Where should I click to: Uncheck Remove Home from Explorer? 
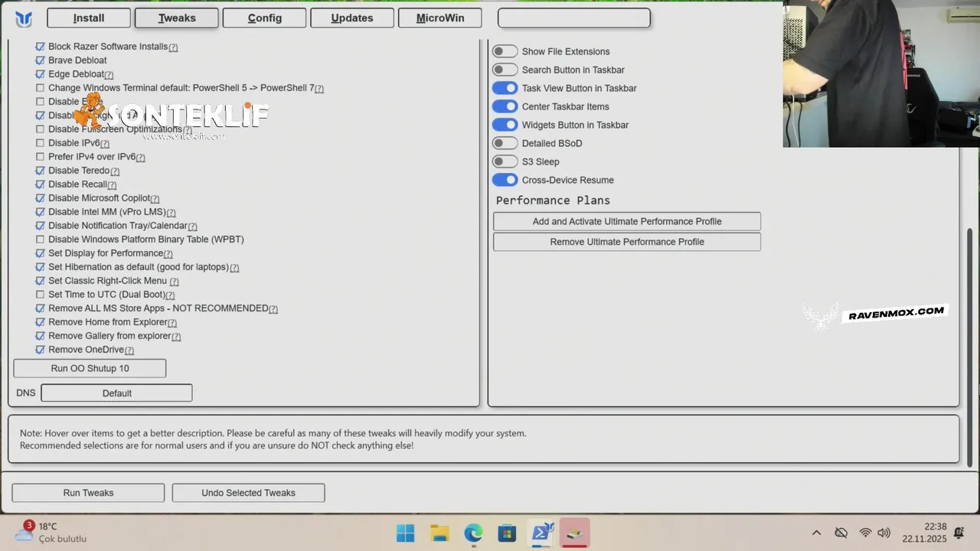tap(41, 322)
